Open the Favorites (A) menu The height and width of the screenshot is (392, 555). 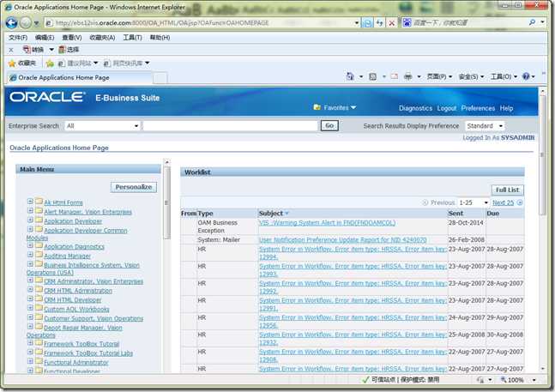pos(102,38)
